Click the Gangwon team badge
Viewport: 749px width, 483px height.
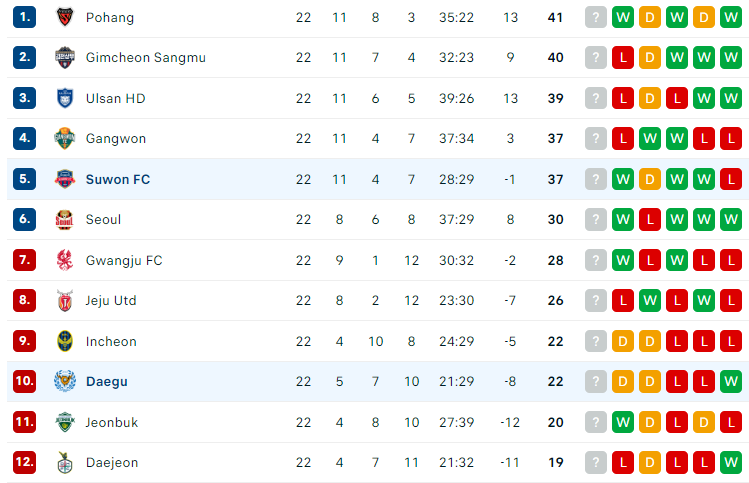(x=65, y=139)
